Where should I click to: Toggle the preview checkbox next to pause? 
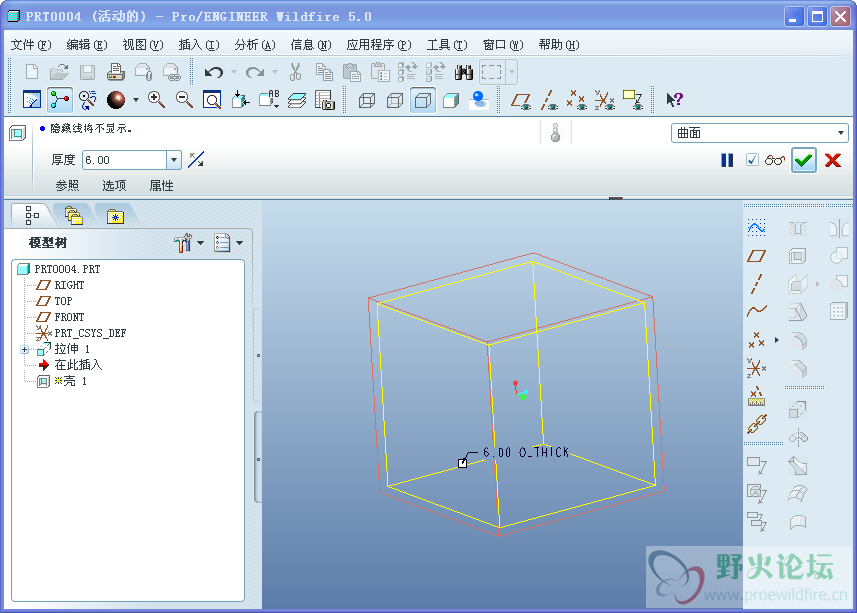point(752,160)
